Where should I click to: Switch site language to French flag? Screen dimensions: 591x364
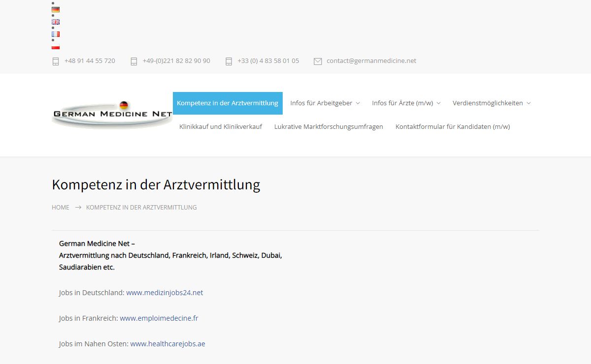pyautogui.click(x=56, y=34)
